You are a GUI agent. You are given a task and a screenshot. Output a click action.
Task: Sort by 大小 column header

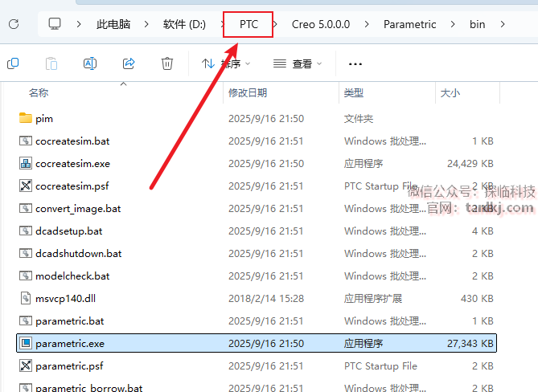[450, 92]
